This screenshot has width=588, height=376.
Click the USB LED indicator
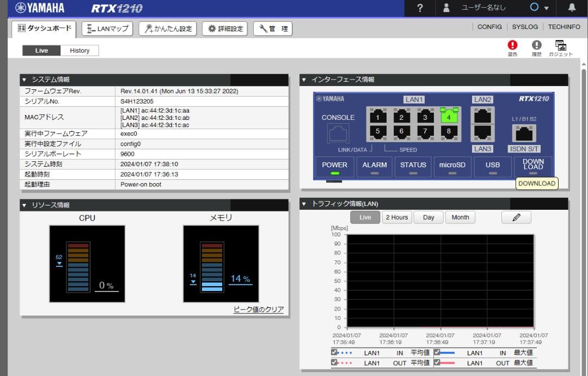(x=493, y=173)
